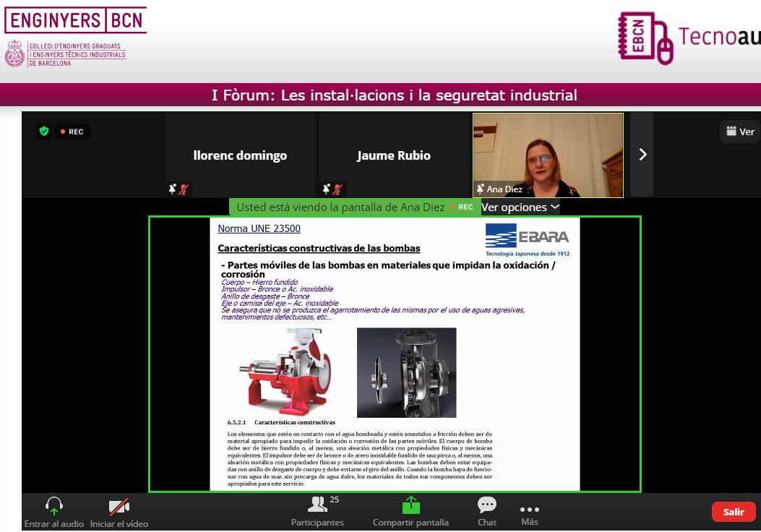
Task: Click the 'I Fòrum' title banner
Action: (x=394, y=95)
